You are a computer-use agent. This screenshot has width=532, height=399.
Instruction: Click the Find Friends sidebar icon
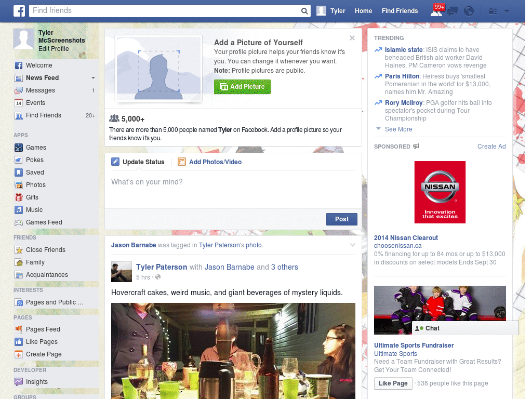pyautogui.click(x=19, y=115)
